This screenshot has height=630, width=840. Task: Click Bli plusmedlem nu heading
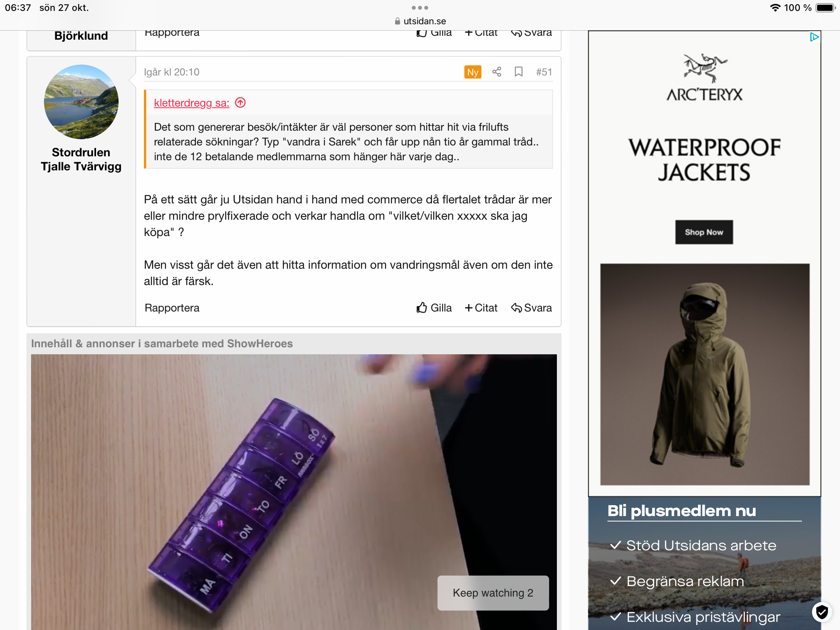682,511
